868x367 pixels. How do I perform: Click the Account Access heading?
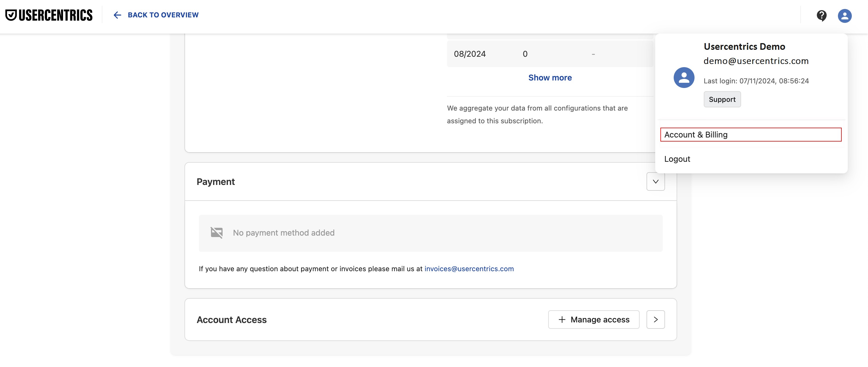[x=232, y=320]
